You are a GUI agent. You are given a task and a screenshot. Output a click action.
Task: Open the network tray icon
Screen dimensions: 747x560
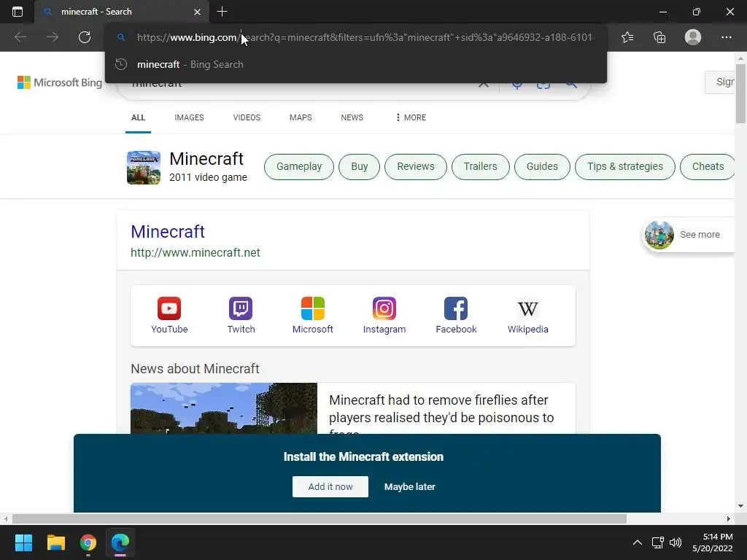pyautogui.click(x=658, y=542)
